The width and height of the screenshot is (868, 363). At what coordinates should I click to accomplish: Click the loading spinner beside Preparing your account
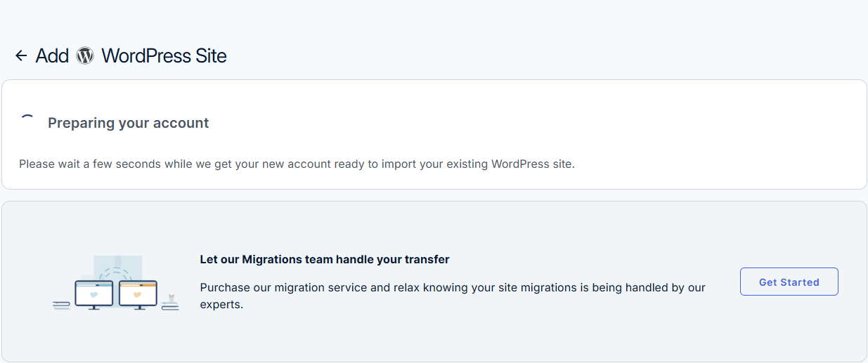pos(28,122)
